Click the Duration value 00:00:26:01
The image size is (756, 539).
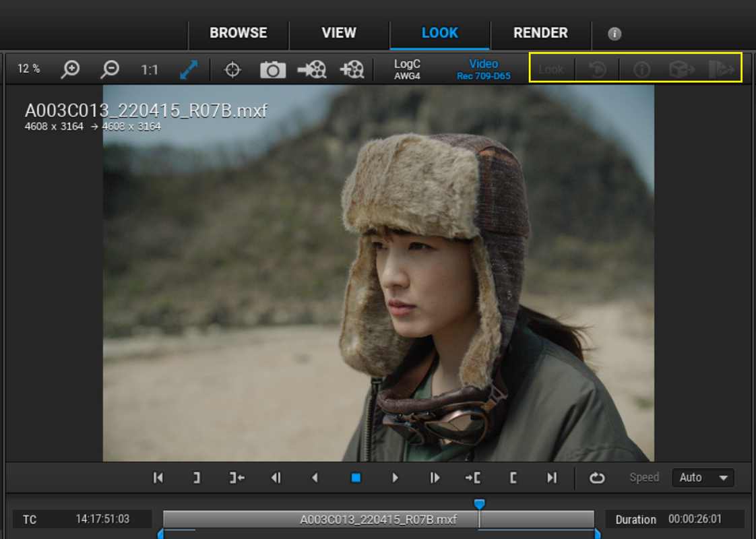tap(695, 519)
